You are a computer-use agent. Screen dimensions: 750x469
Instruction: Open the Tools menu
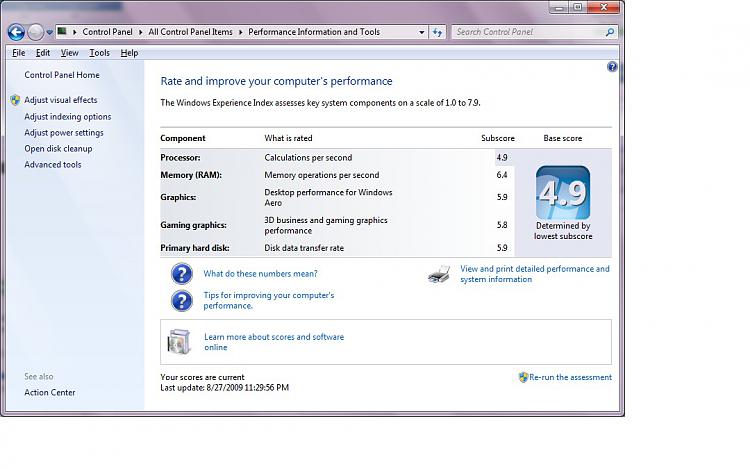click(x=99, y=53)
